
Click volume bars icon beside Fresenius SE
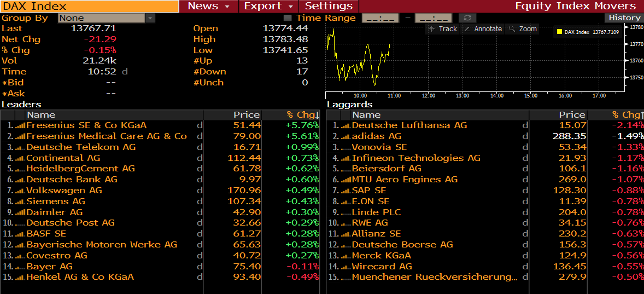[20, 125]
